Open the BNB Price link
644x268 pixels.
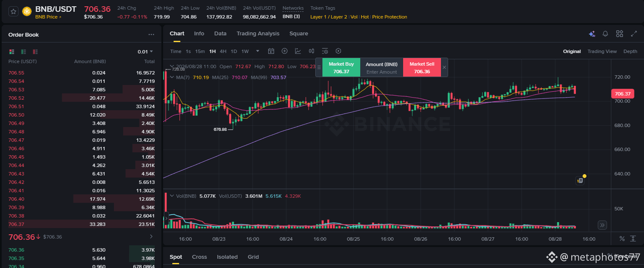pos(48,17)
